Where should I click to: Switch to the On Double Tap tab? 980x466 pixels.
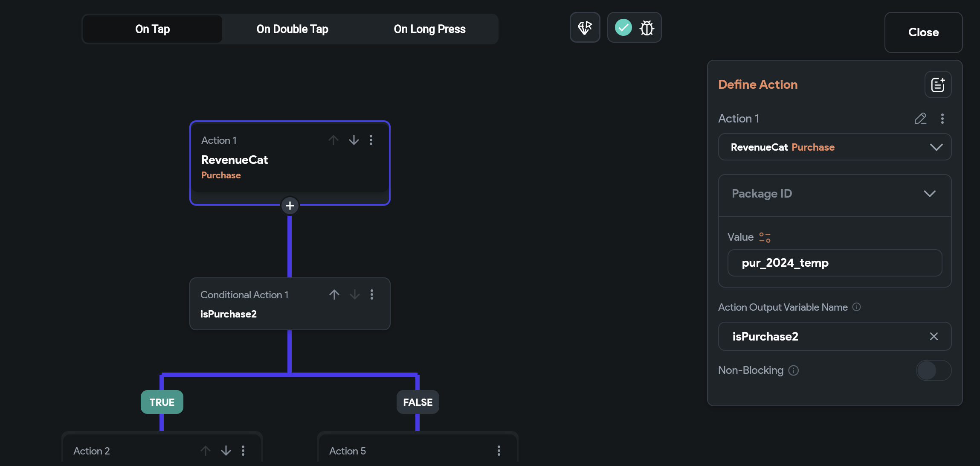click(x=292, y=29)
